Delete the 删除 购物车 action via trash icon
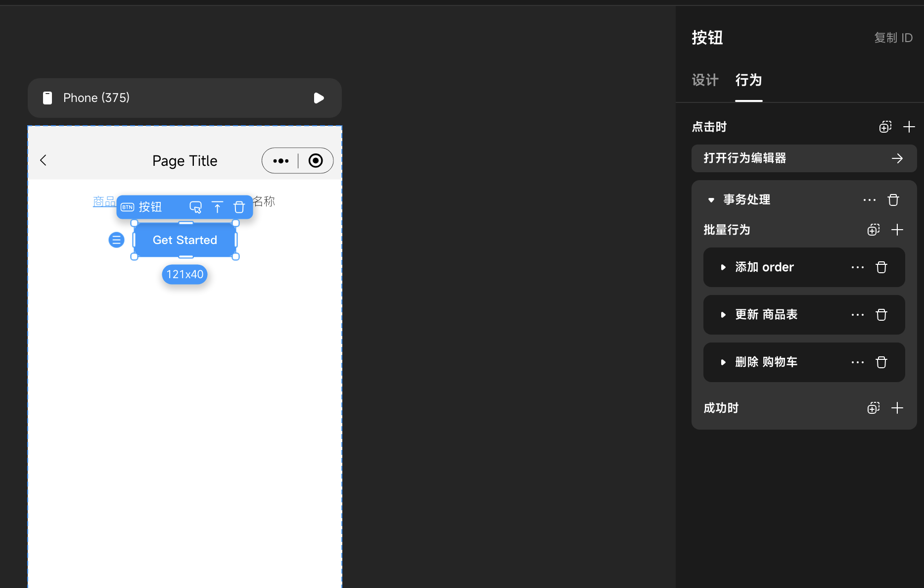 881,362
